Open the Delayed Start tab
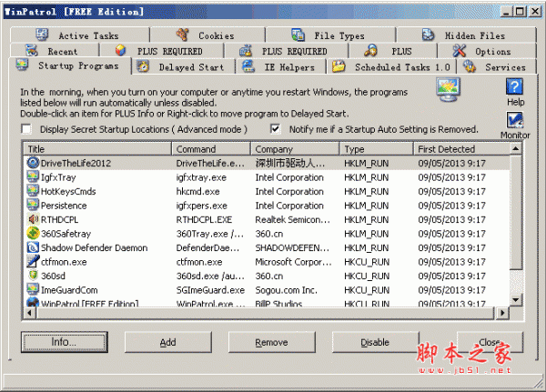This screenshot has height=392, width=546. tap(183, 66)
